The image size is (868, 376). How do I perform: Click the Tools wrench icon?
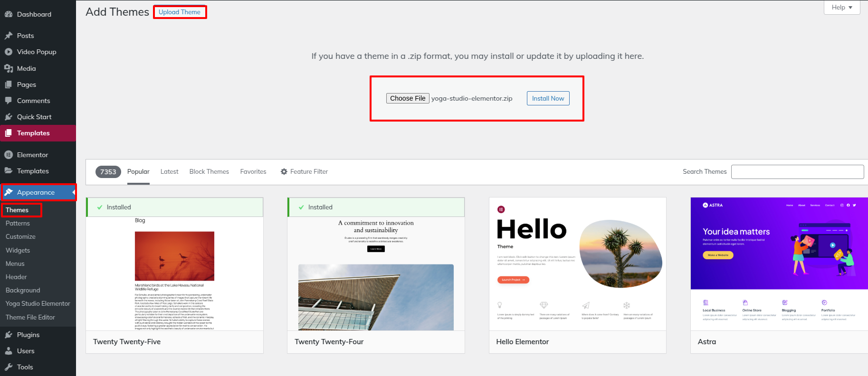(x=9, y=367)
